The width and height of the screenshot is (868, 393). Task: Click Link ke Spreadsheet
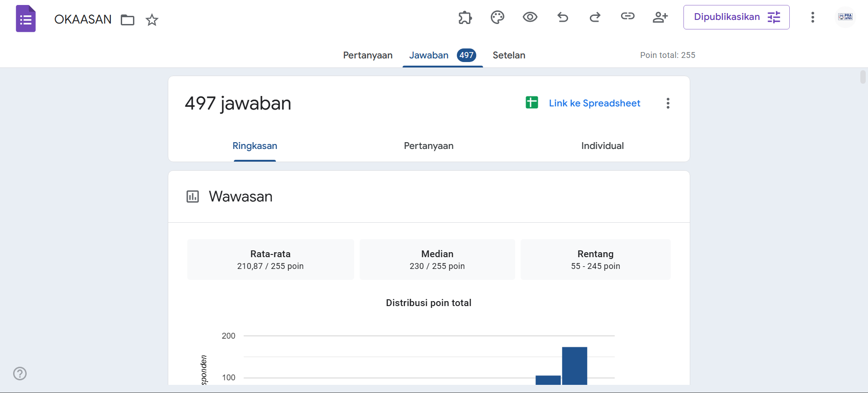pyautogui.click(x=594, y=103)
